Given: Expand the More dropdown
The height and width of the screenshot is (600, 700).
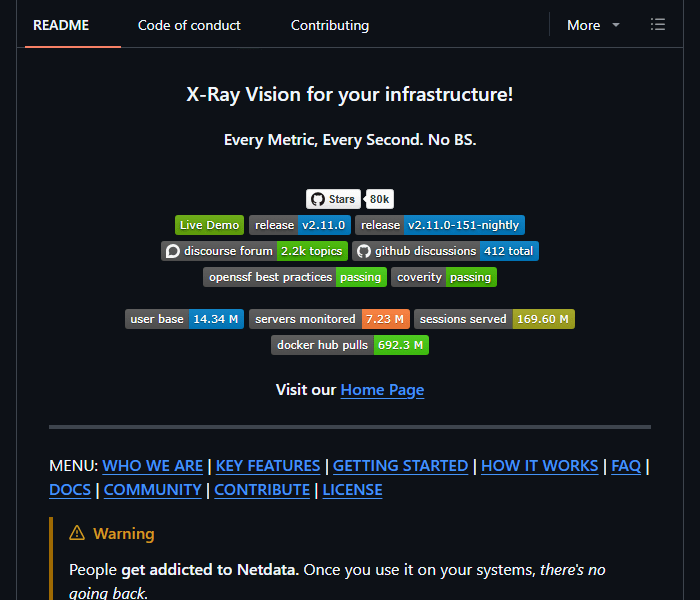Looking at the screenshot, I should tap(593, 25).
